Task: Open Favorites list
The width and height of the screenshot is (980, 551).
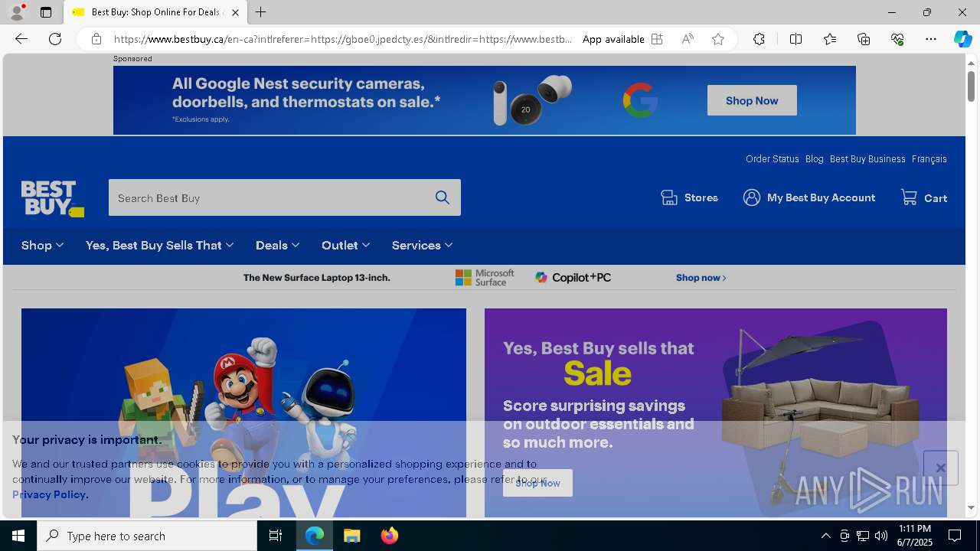Action: [x=830, y=39]
